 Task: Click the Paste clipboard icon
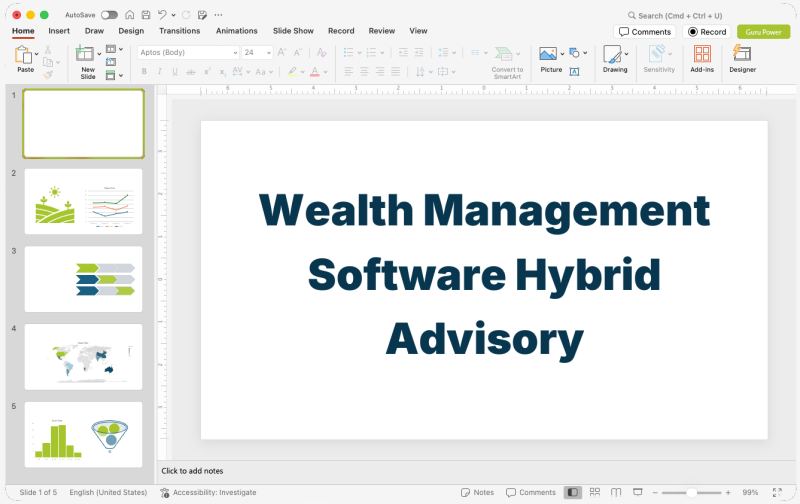(23, 55)
